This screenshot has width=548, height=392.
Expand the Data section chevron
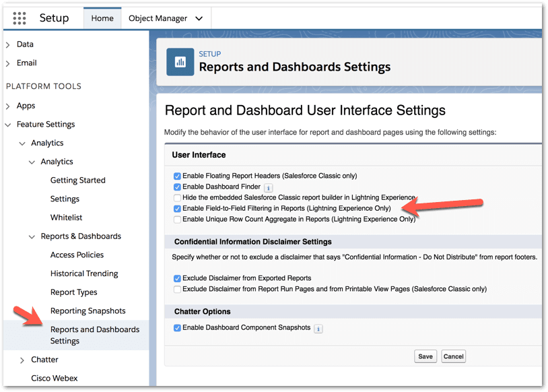pyautogui.click(x=7, y=44)
